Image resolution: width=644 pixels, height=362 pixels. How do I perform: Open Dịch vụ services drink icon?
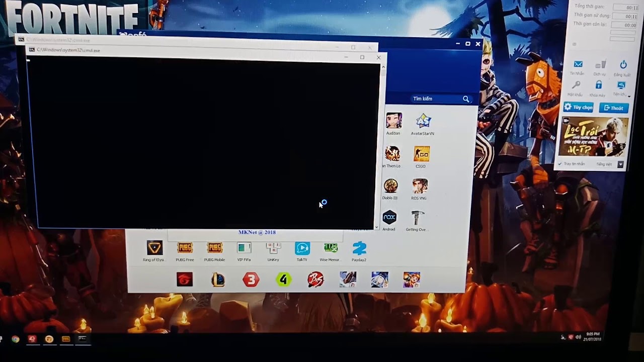coord(600,64)
